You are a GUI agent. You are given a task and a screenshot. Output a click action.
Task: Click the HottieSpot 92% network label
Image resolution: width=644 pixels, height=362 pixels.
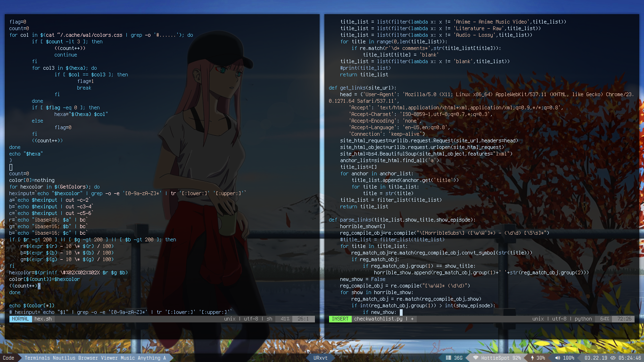point(501,358)
